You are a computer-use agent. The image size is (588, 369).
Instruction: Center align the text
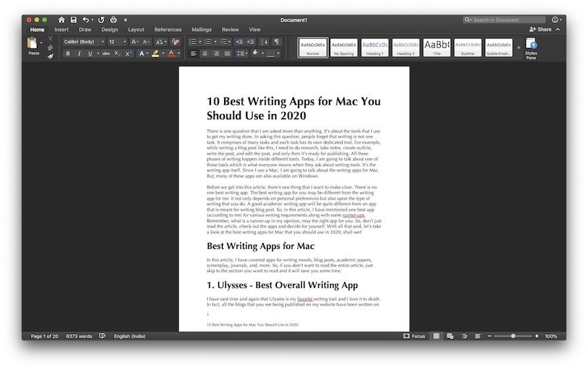pos(204,53)
